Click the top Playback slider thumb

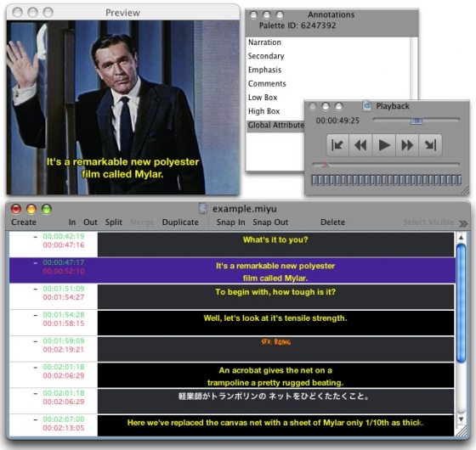416,121
